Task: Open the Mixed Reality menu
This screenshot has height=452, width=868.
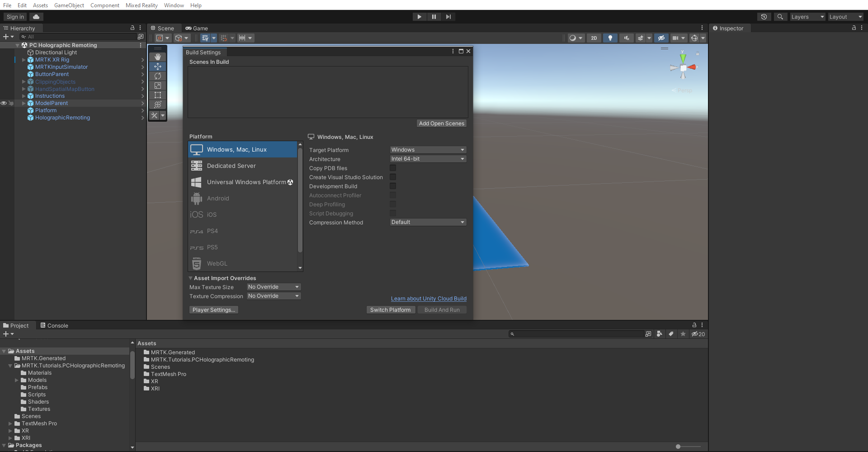Action: tap(142, 5)
